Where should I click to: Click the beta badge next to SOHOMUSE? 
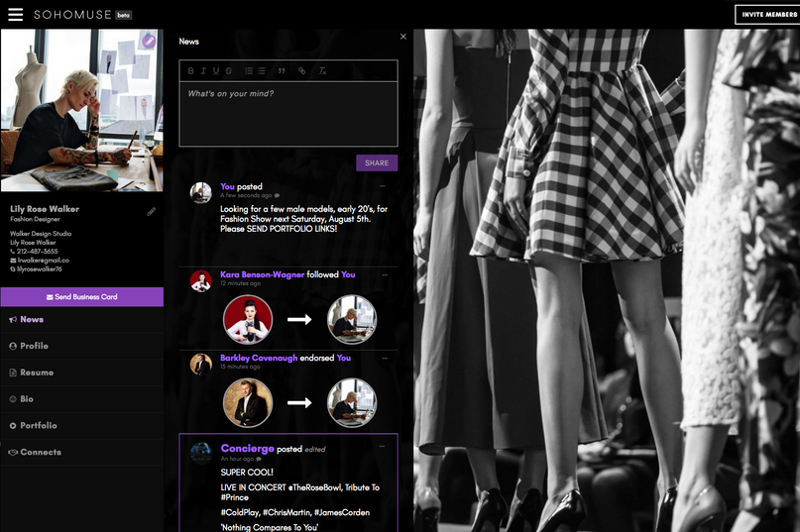pos(124,15)
